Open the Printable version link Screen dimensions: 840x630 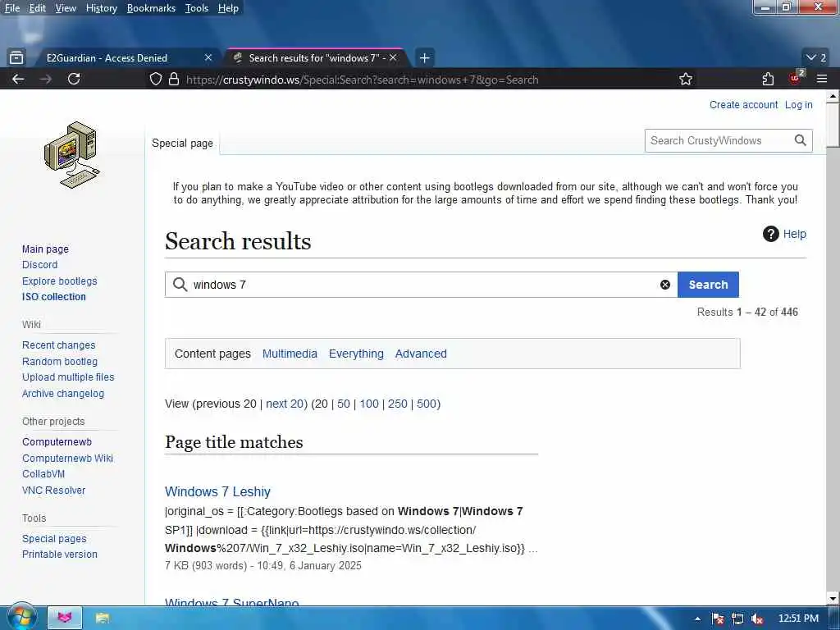[59, 555]
